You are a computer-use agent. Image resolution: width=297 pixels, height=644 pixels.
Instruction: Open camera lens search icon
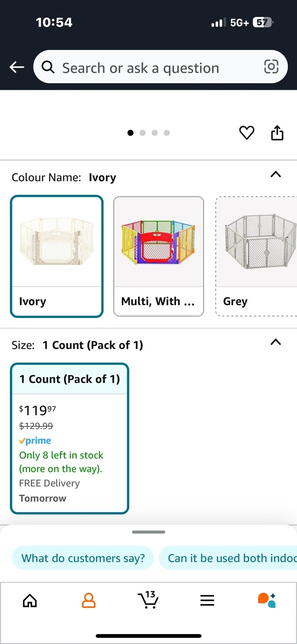tap(271, 67)
